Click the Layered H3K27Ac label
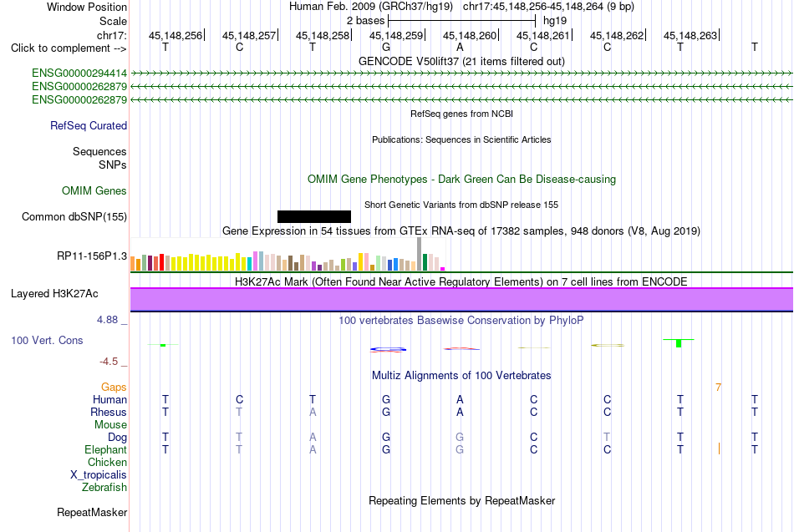The image size is (794, 532). (54, 294)
